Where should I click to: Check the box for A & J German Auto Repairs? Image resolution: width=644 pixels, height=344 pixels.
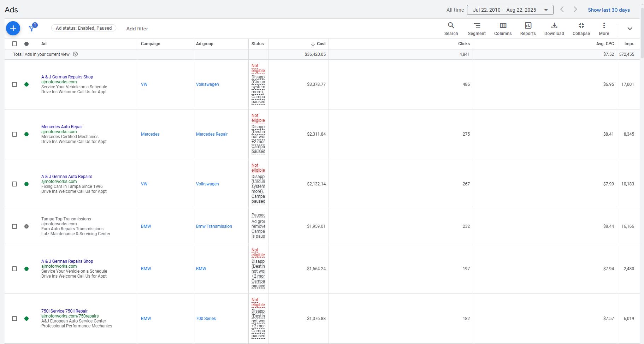pyautogui.click(x=14, y=184)
